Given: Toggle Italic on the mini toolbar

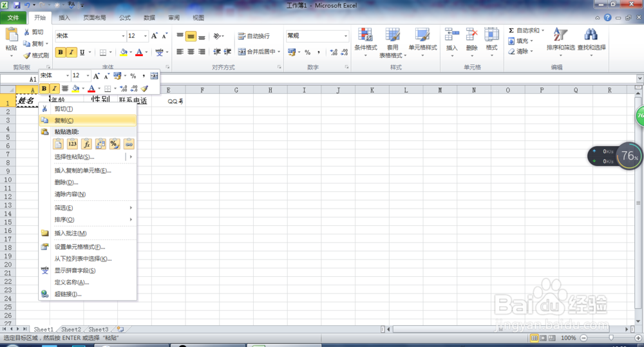Looking at the screenshot, I should click(x=54, y=89).
